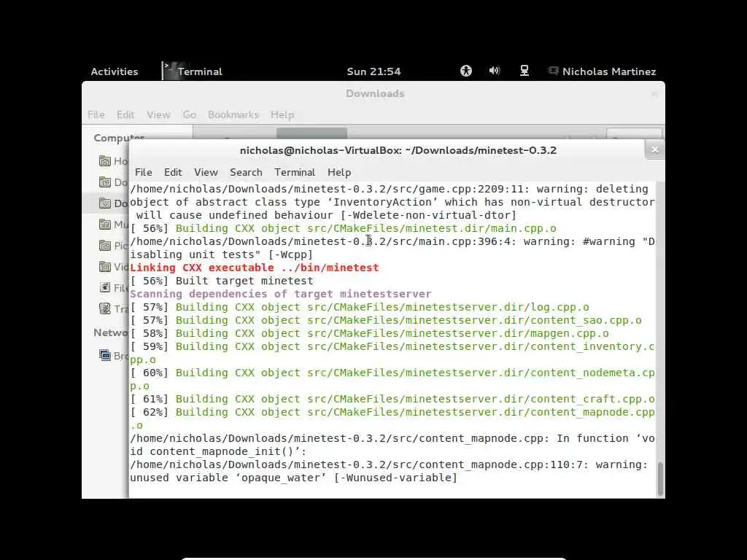Click the 'Linking CXX executable ../bin/minetest' line
747x560 pixels.
tap(255, 268)
